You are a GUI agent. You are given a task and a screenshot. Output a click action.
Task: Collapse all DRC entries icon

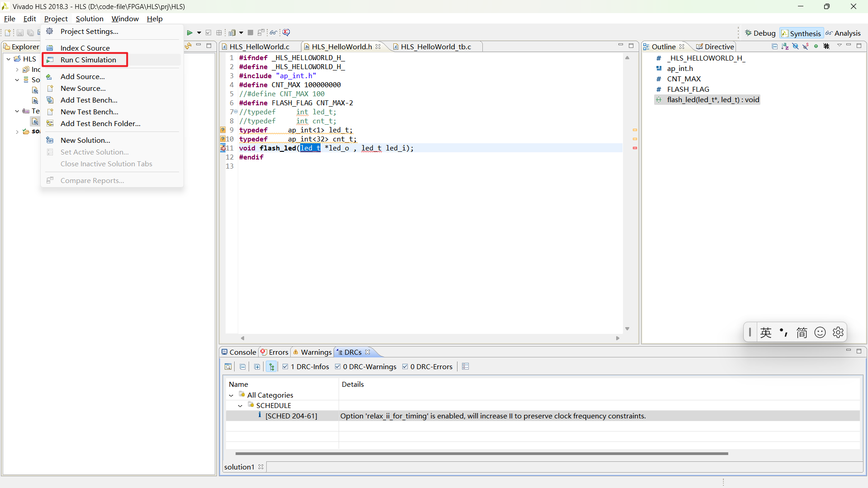[x=243, y=366]
